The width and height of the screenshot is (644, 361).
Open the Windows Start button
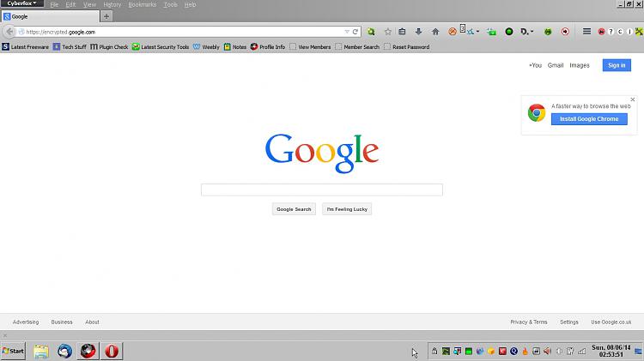pos(13,352)
